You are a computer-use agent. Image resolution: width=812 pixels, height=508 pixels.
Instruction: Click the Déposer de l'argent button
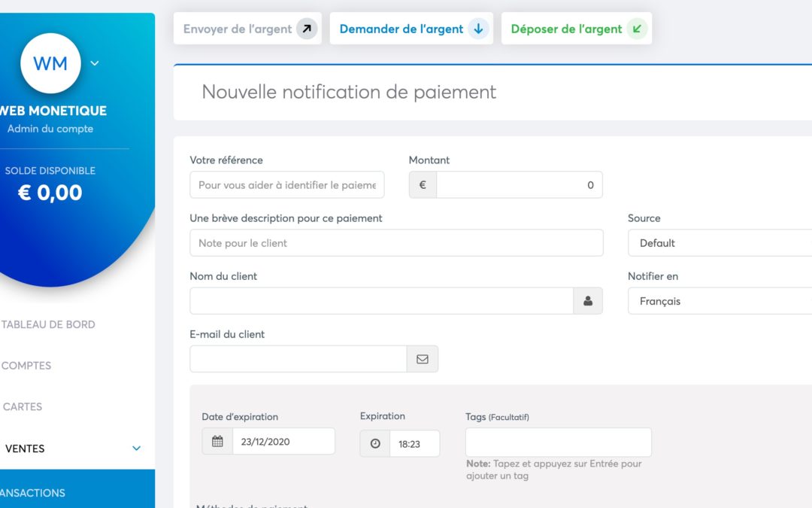577,29
